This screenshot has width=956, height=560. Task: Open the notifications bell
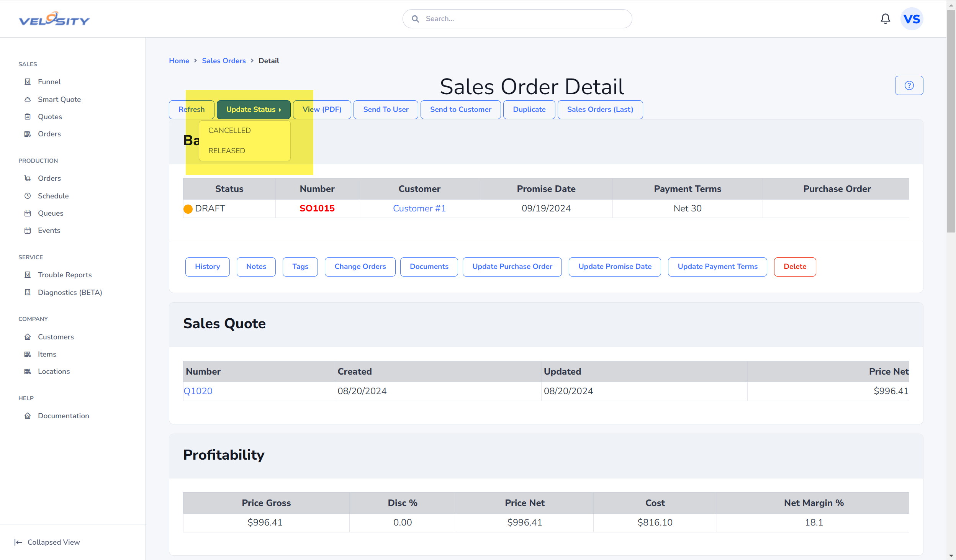885,19
